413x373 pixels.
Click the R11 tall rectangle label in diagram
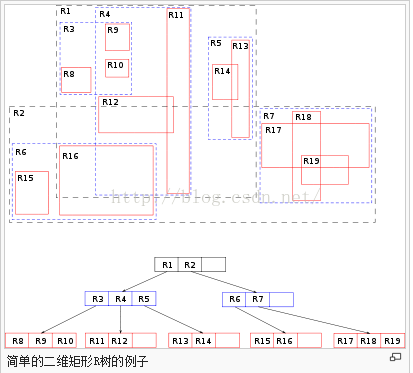click(x=176, y=15)
